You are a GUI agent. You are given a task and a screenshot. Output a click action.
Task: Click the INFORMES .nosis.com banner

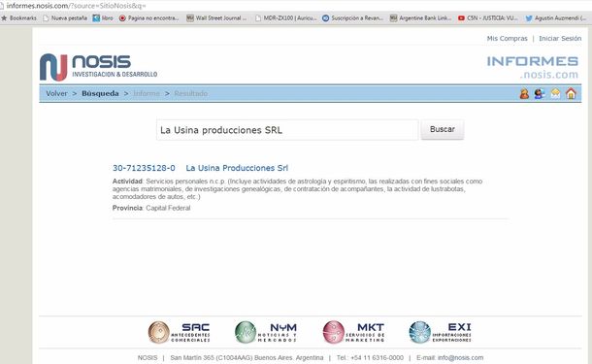[533, 67]
